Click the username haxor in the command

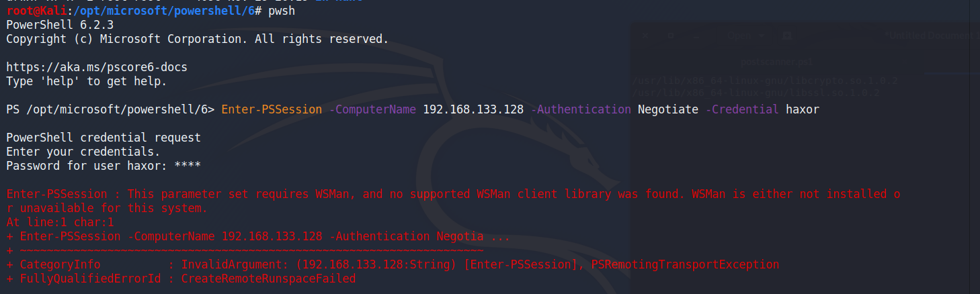coord(802,109)
